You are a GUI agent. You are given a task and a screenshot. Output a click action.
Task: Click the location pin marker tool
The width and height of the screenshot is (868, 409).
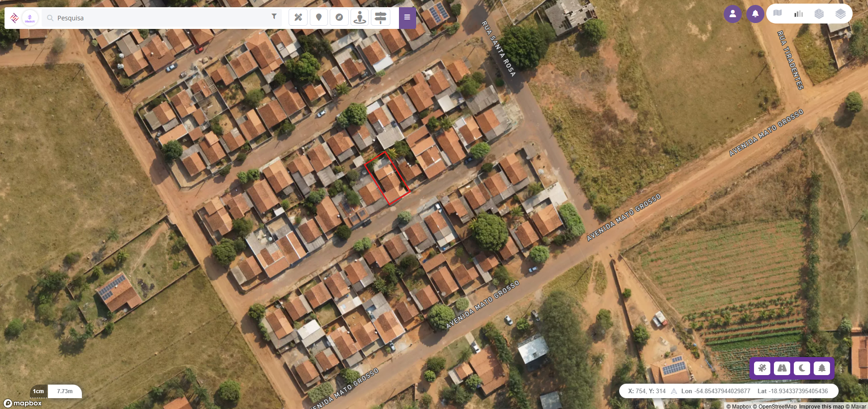pyautogui.click(x=319, y=18)
